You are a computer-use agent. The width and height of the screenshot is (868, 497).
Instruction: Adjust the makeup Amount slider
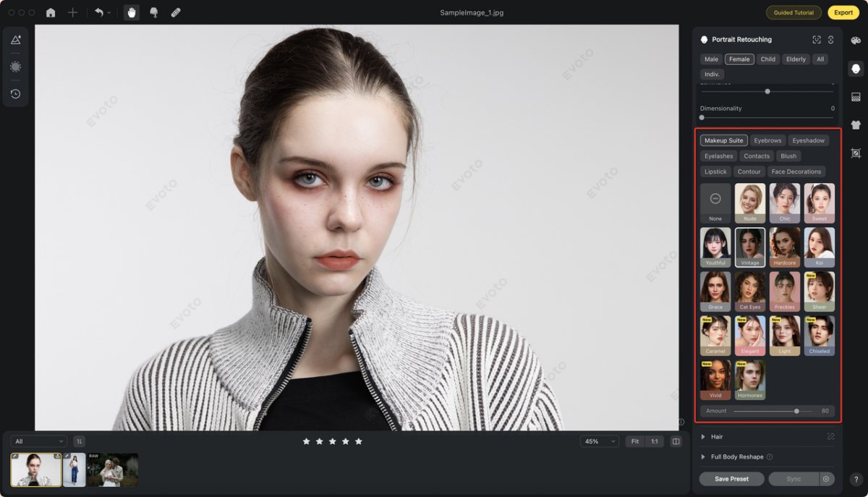tap(773, 411)
